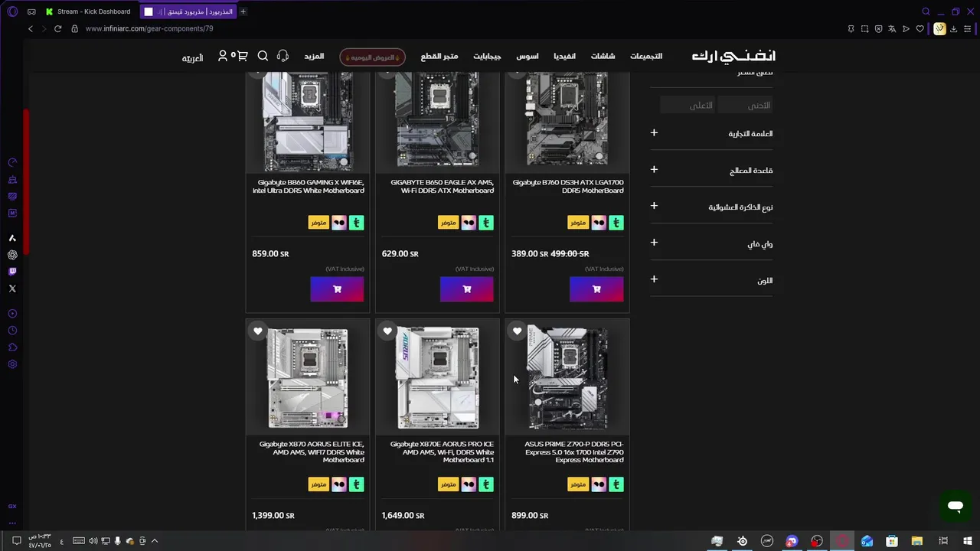Click the customer support headset icon
This screenshot has height=551, width=980.
(283, 56)
